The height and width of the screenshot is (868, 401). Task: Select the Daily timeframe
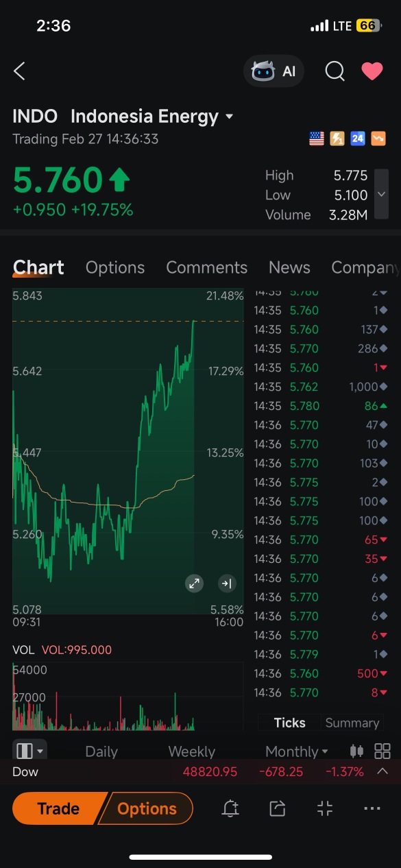pos(101,751)
